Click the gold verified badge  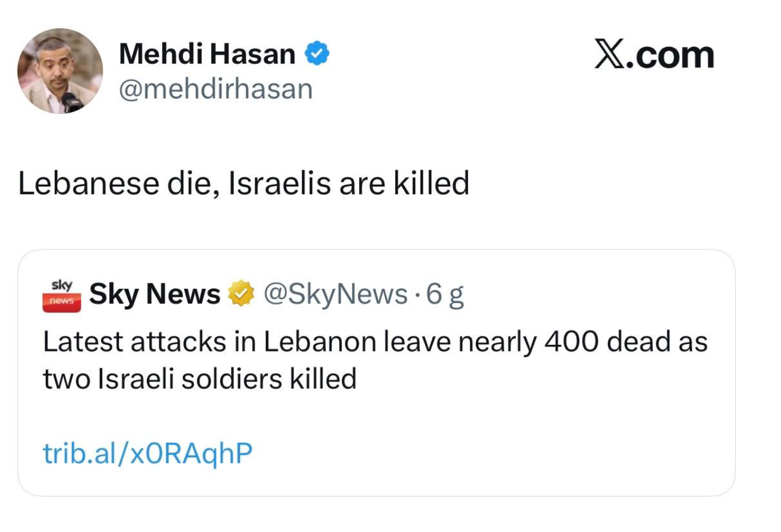point(241,294)
